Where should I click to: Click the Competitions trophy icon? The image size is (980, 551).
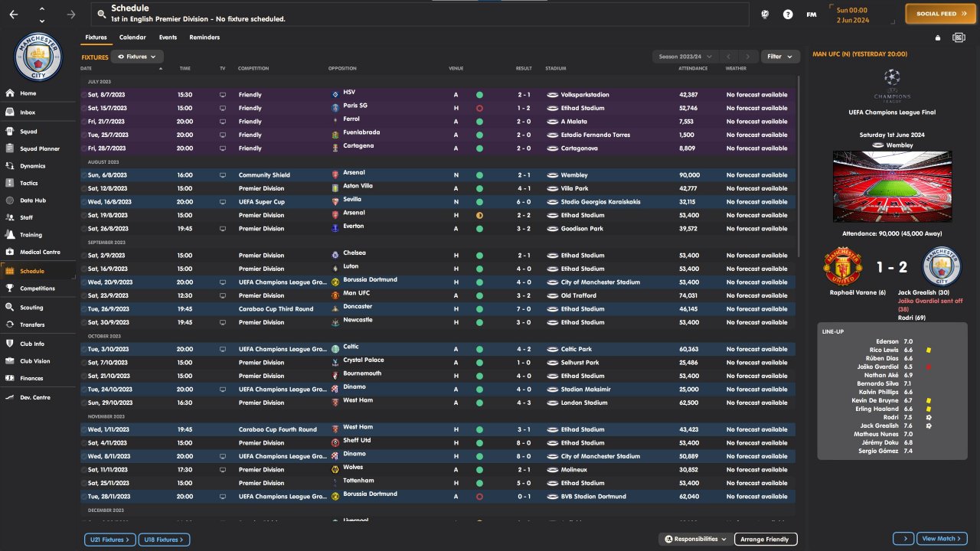click(10, 289)
